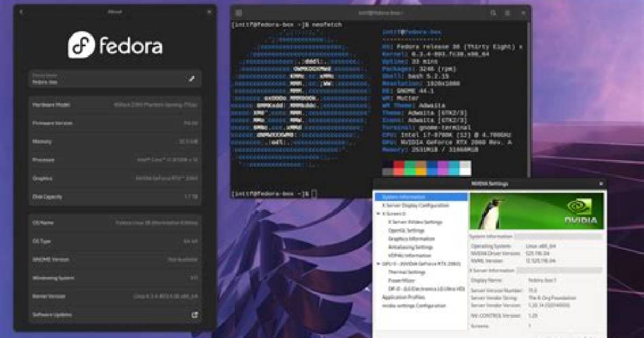The height and width of the screenshot is (338, 644).
Task: Click the NVIDIA Settings title bar
Action: pyautogui.click(x=489, y=184)
